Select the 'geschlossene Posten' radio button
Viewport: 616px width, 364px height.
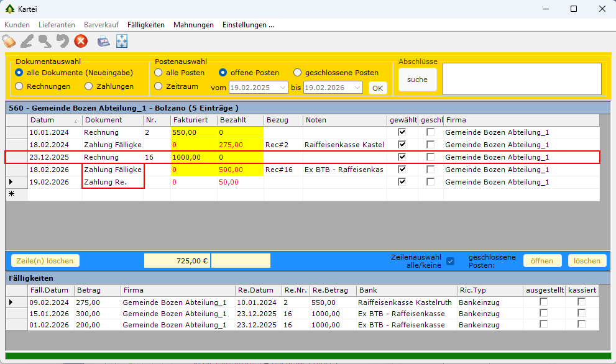[x=298, y=73]
